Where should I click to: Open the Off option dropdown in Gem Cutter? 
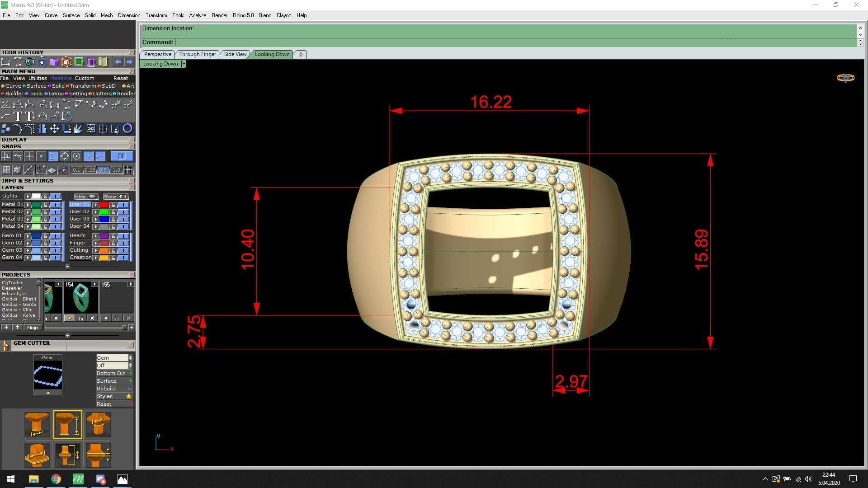(130, 366)
